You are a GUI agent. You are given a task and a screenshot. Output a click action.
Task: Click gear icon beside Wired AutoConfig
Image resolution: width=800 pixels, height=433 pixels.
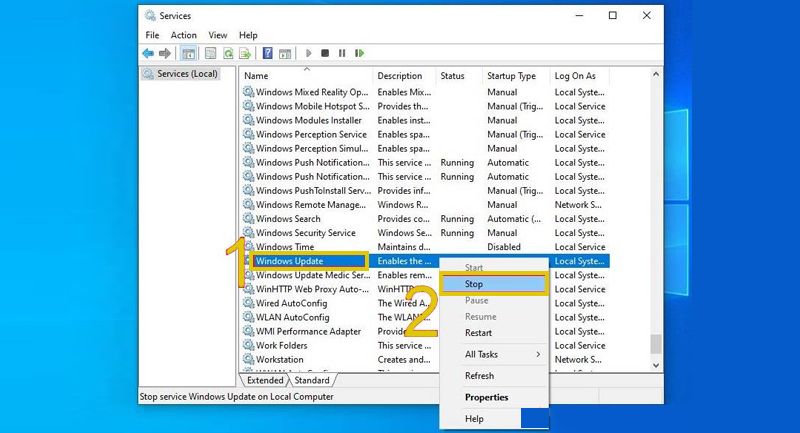tap(248, 302)
